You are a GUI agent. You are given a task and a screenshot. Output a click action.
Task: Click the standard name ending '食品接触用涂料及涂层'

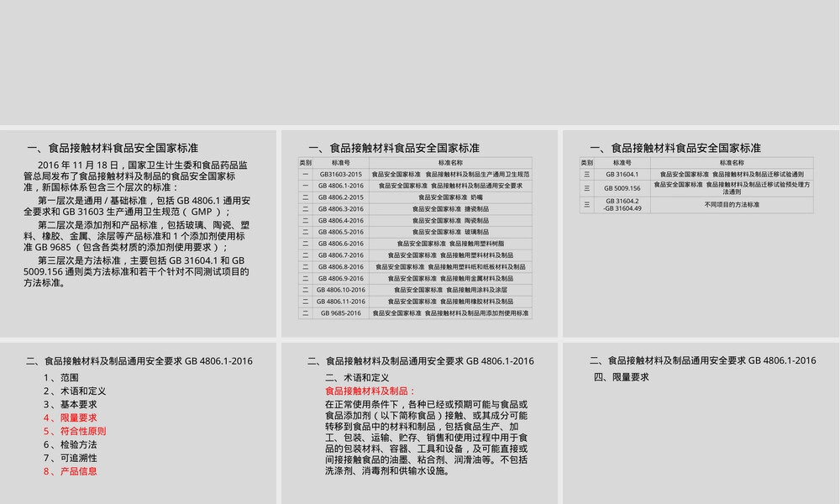click(x=450, y=290)
